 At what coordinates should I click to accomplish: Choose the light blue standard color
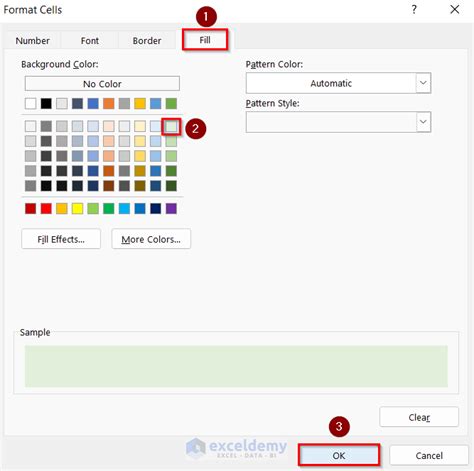124,209
